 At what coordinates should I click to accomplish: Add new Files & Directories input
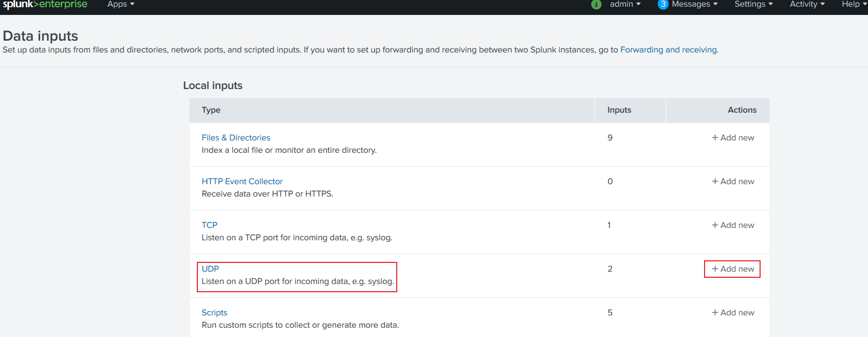[x=733, y=138]
